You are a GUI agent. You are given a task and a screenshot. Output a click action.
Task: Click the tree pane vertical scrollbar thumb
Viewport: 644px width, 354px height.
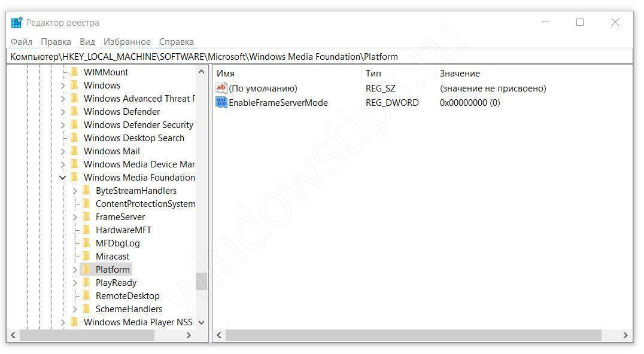click(201, 282)
